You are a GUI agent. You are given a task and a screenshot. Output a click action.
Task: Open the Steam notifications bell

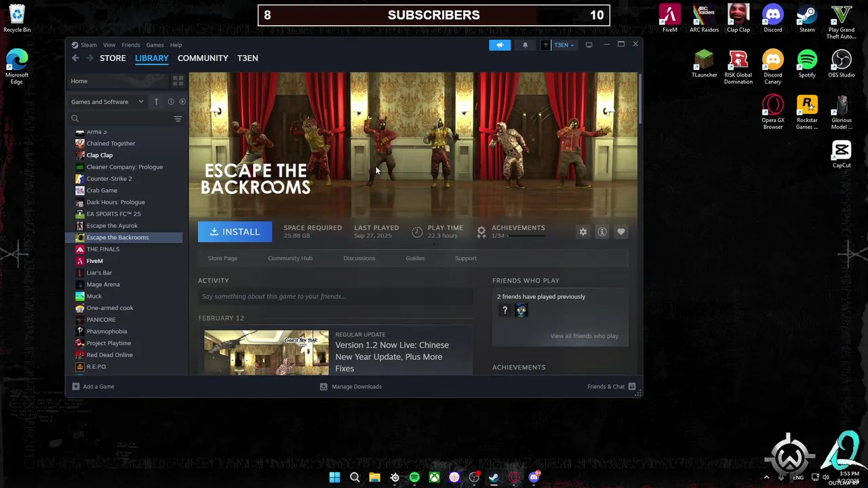click(525, 45)
